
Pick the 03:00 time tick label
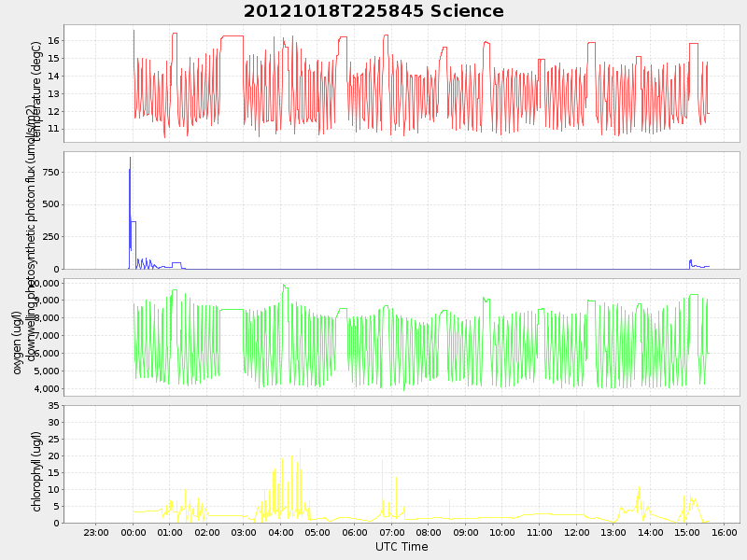pyautogui.click(x=244, y=533)
